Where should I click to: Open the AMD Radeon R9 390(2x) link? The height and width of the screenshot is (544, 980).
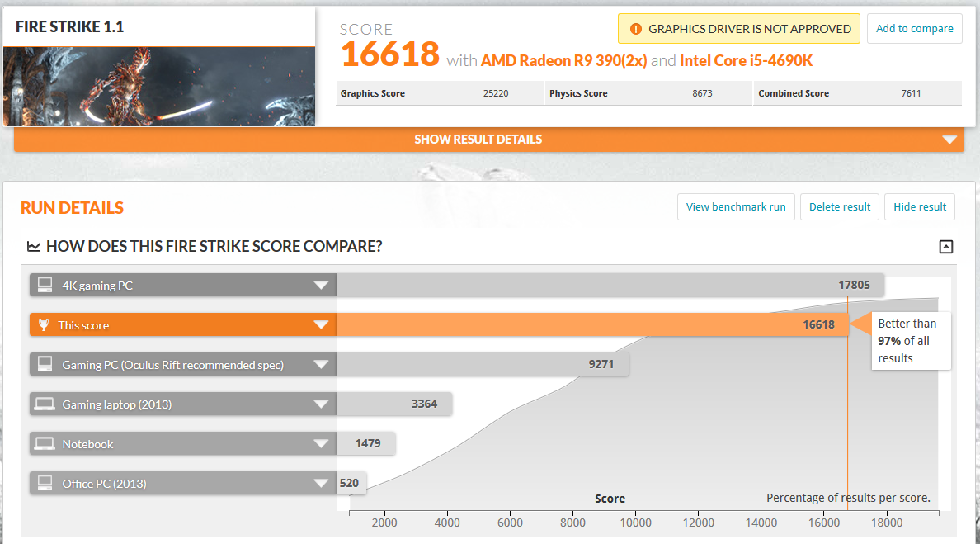click(563, 60)
